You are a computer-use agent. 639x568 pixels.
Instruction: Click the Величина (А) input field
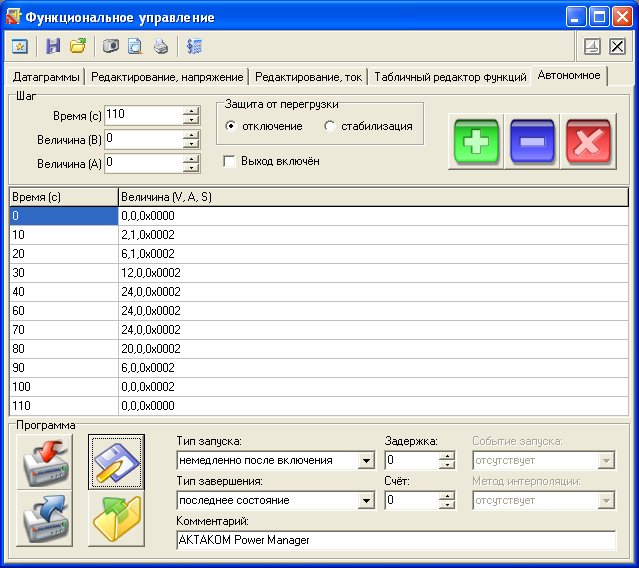pyautogui.click(x=144, y=163)
